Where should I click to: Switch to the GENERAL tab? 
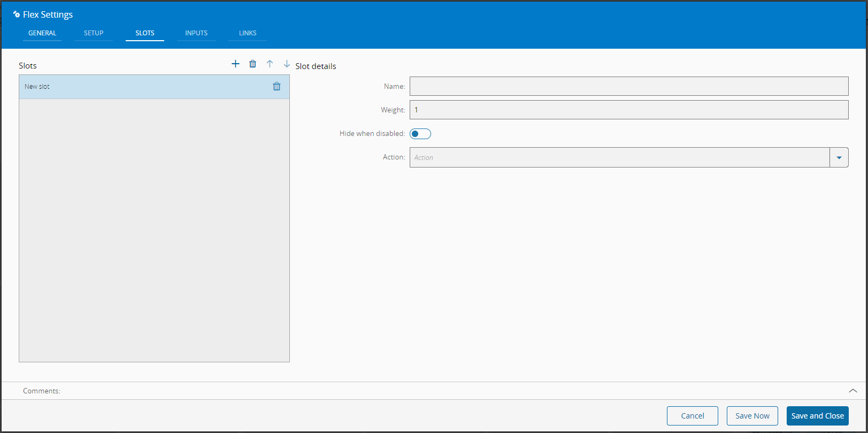pyautogui.click(x=42, y=33)
